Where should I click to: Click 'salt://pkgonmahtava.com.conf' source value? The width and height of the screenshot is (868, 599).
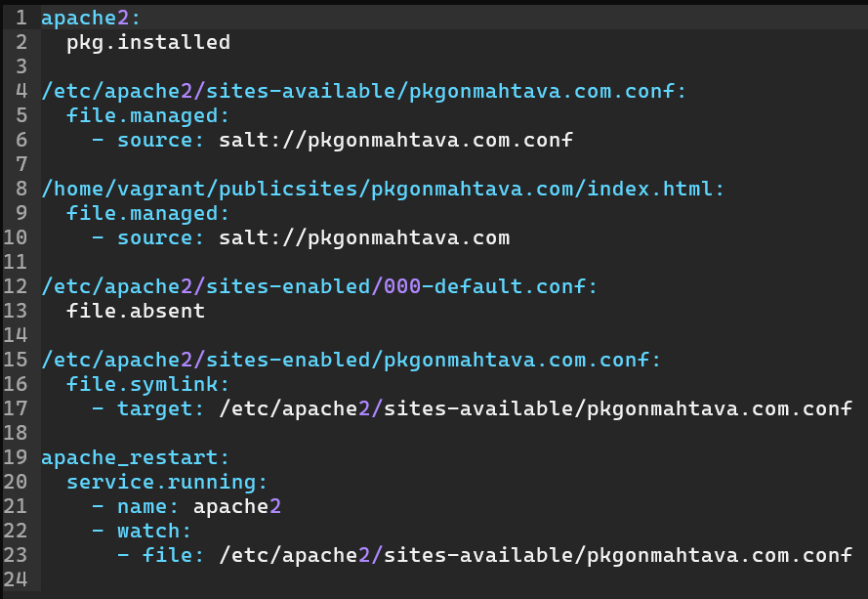coord(395,140)
